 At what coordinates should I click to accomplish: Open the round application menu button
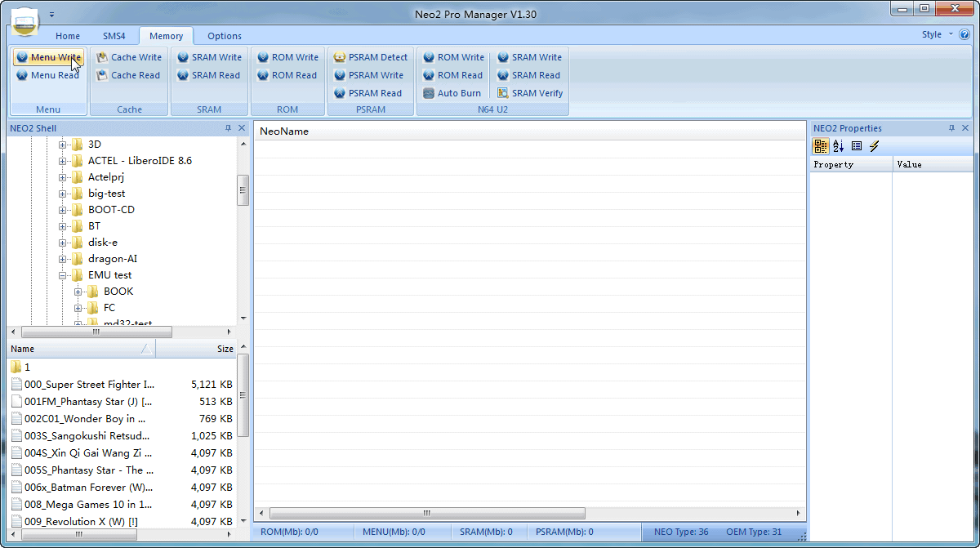click(x=27, y=23)
